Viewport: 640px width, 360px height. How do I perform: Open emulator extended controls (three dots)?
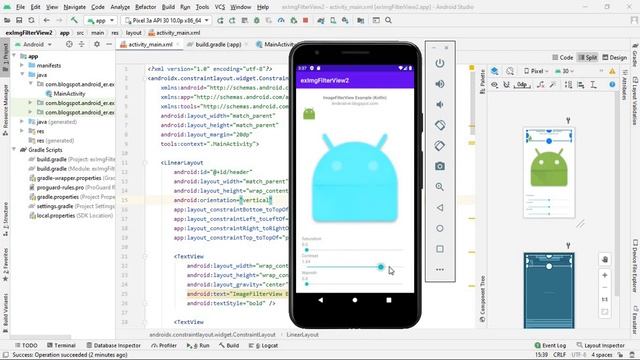pyautogui.click(x=440, y=269)
